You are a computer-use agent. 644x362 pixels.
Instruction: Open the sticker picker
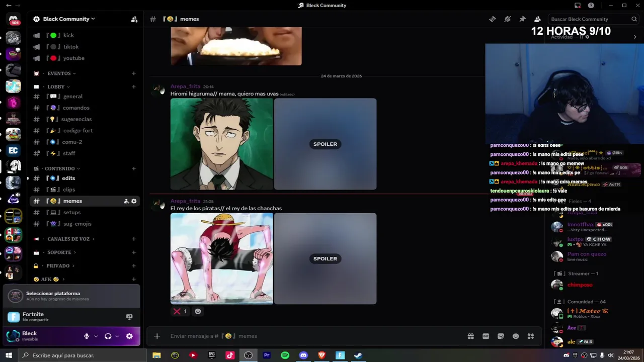501,336
